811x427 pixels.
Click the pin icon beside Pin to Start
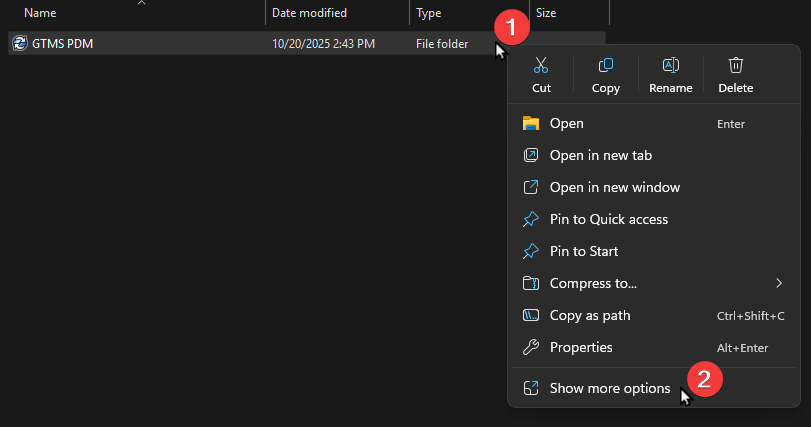[x=531, y=251]
